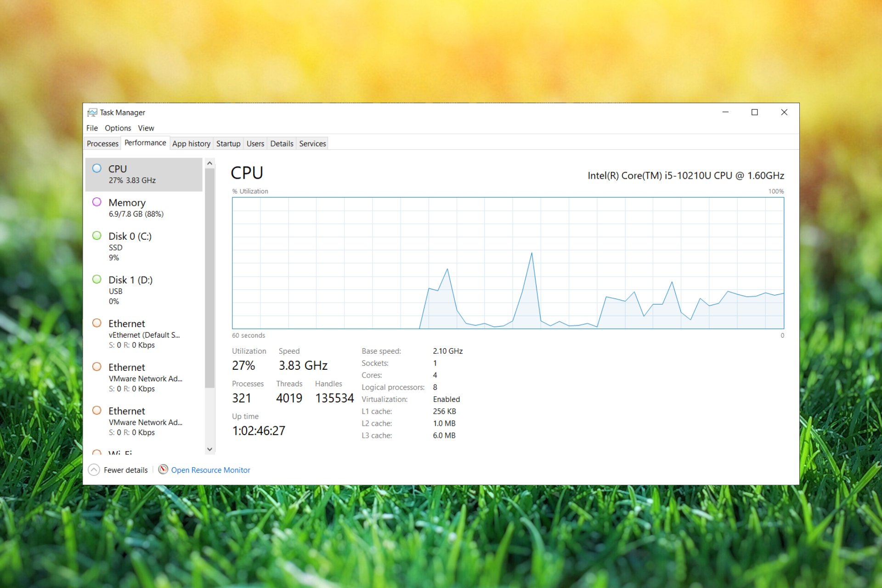Select the vEthernet (Default S... entry
882x588 pixels.
(144, 334)
